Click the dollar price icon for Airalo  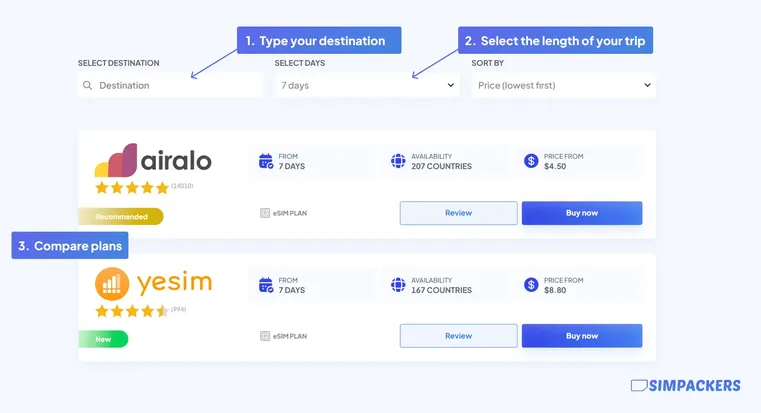coord(531,161)
